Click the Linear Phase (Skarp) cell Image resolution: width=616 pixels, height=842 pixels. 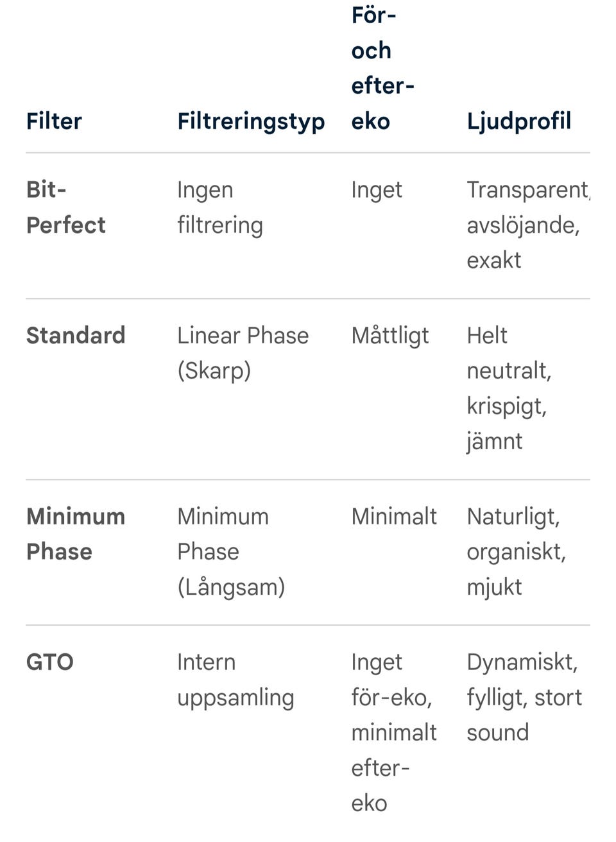[243, 353]
